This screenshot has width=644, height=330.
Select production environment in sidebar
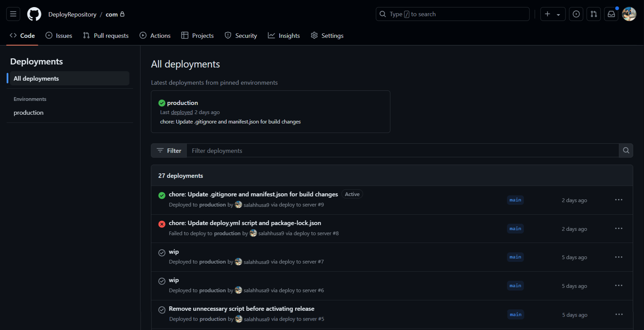(x=29, y=113)
